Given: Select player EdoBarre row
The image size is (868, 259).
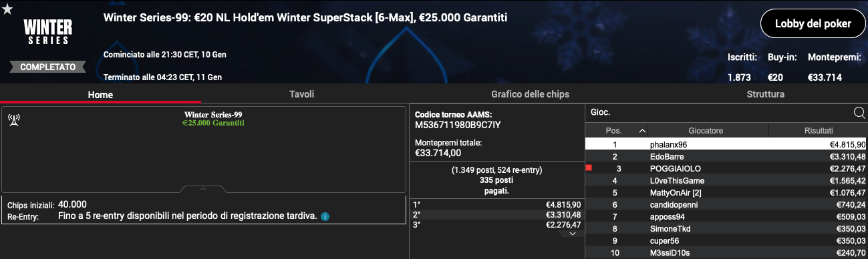Looking at the screenshot, I should 726,156.
